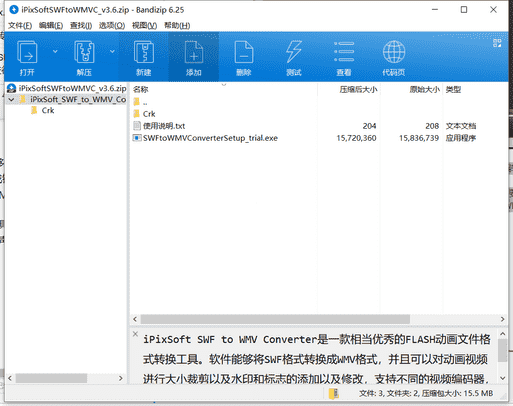Select iPixSoft_SWF_to_WMV_Co folder in tree
The width and height of the screenshot is (513, 406).
click(x=73, y=99)
